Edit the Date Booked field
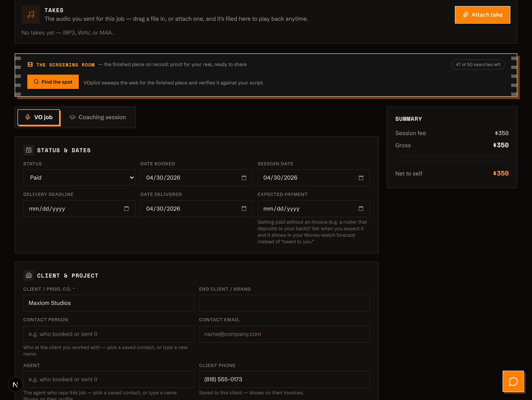This screenshot has height=400, width=532. click(x=197, y=178)
